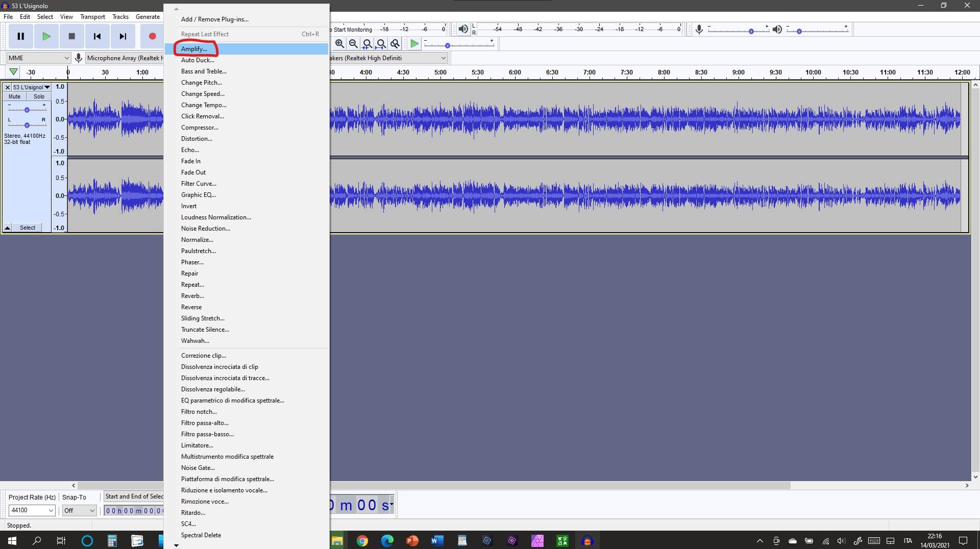
Task: Click the Zoom Out magnifier icon
Action: point(353,44)
